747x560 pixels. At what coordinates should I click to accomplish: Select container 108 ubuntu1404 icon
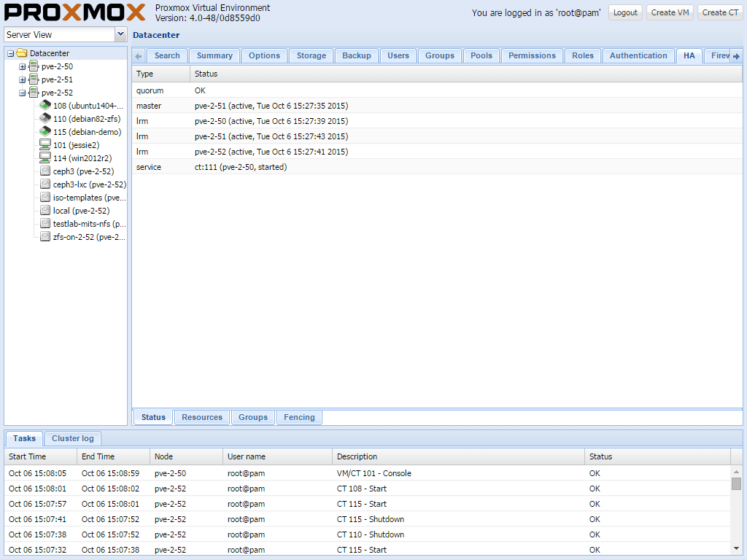pos(45,106)
